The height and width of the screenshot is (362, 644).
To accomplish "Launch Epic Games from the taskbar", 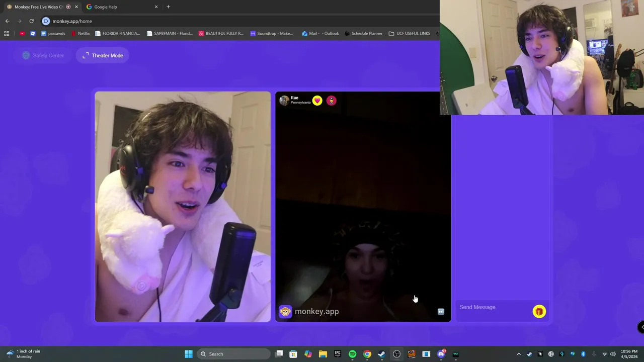I will tap(338, 354).
